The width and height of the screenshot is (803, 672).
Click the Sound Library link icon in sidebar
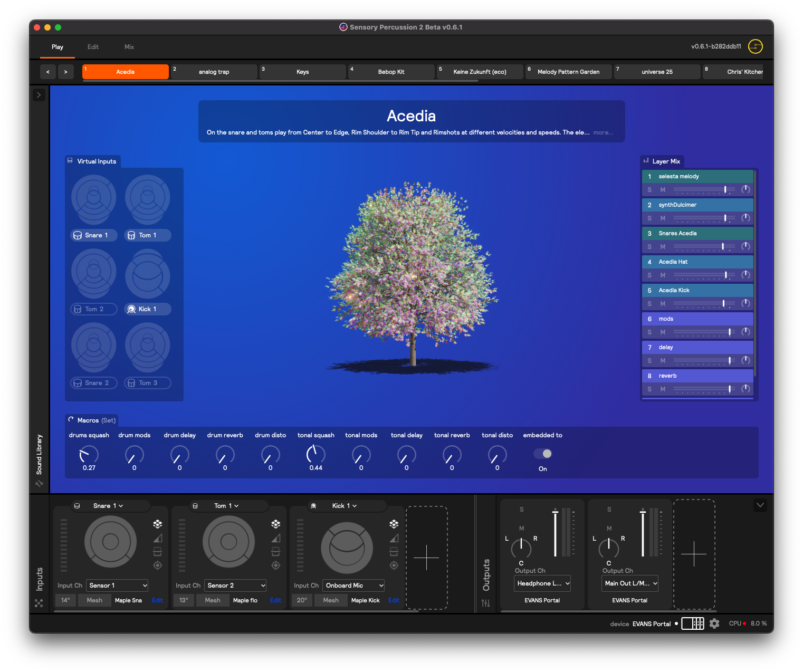[x=39, y=483]
